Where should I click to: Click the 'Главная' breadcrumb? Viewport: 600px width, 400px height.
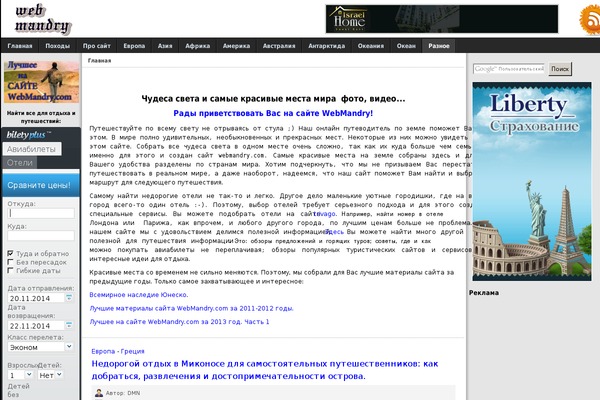(x=99, y=60)
